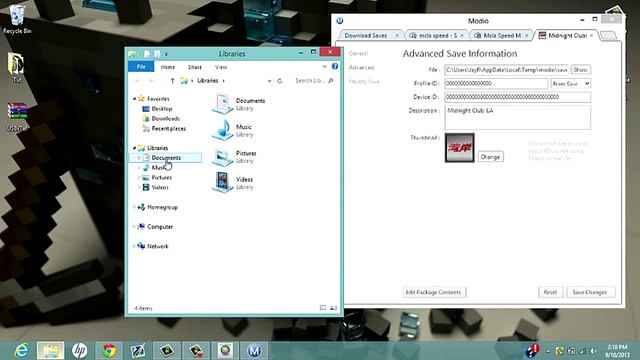Open the WinRAR archive desktop icon
Viewport: 640px width, 360px height.
coord(17,116)
